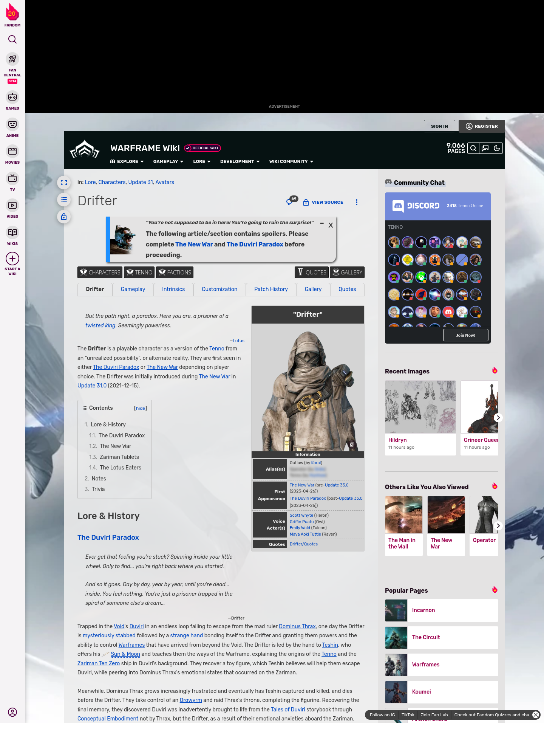
Task: Toggle dark theme moon icon
Action: click(x=497, y=148)
